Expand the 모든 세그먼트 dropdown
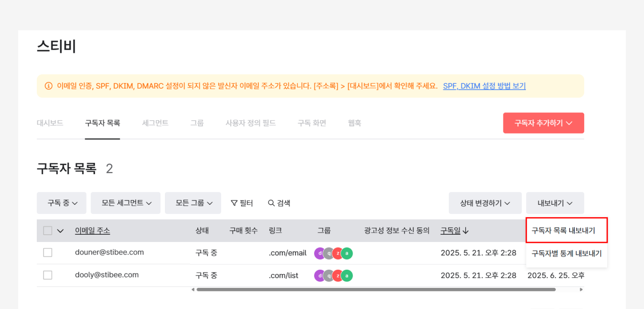Viewport: 644px width, 309px height. coord(126,203)
